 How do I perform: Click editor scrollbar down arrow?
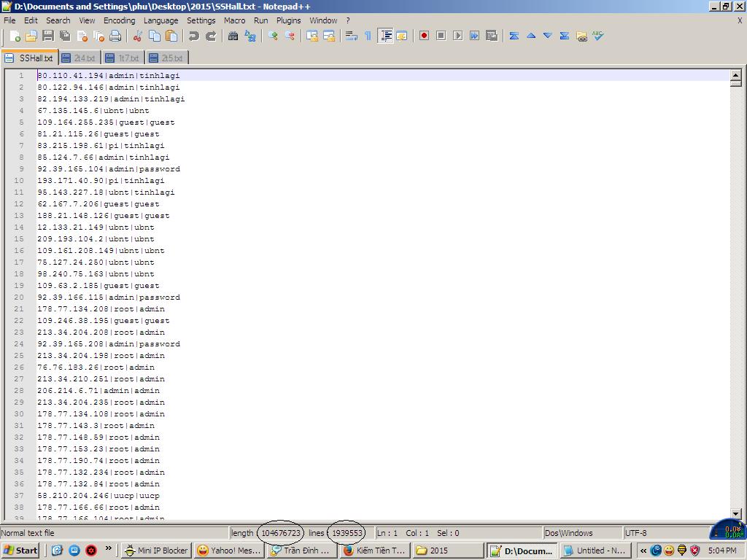pyautogui.click(x=735, y=514)
